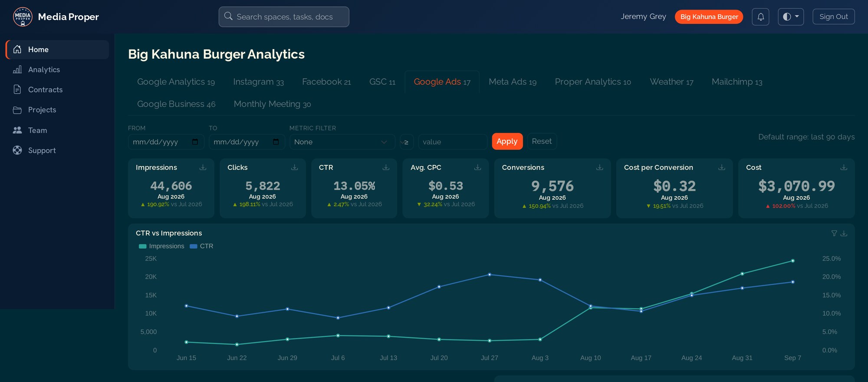The width and height of the screenshot is (868, 382).
Task: Click the Sep 7 Impressions data point
Action: [793, 261]
